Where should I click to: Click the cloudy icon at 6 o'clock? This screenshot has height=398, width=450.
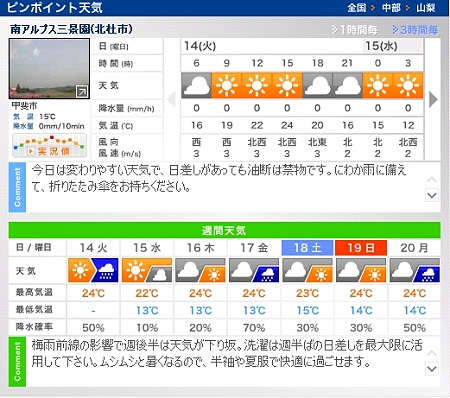coord(196,85)
